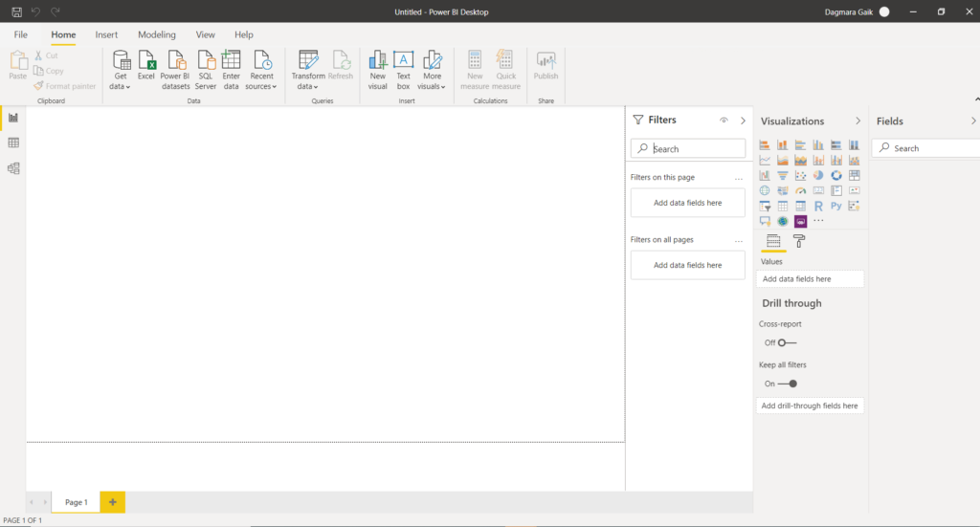The height and width of the screenshot is (527, 980).
Task: Select the stacked bar chart visual
Action: [x=765, y=144]
